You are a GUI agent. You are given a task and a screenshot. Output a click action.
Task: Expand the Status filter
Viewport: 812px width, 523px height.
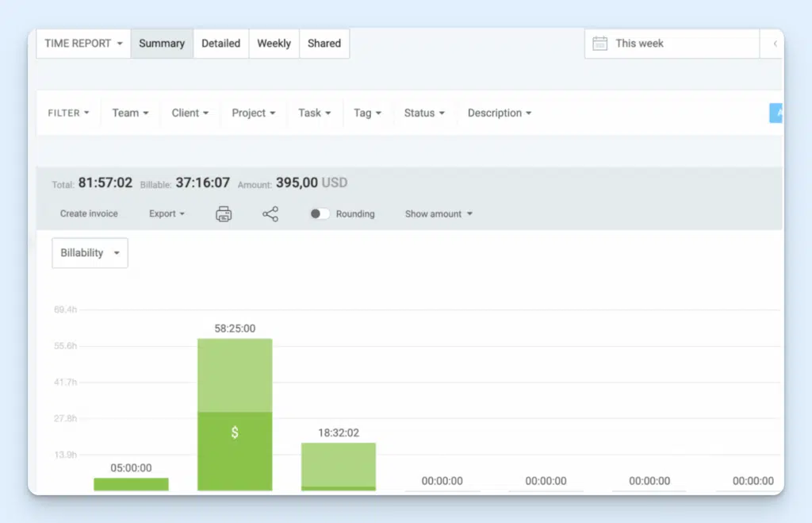pyautogui.click(x=423, y=113)
